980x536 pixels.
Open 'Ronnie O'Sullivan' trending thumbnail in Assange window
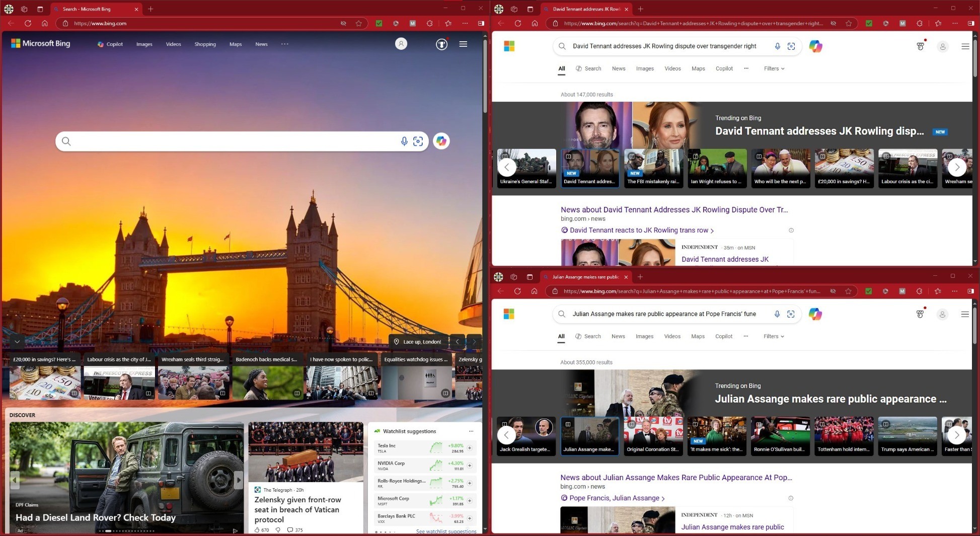click(780, 436)
